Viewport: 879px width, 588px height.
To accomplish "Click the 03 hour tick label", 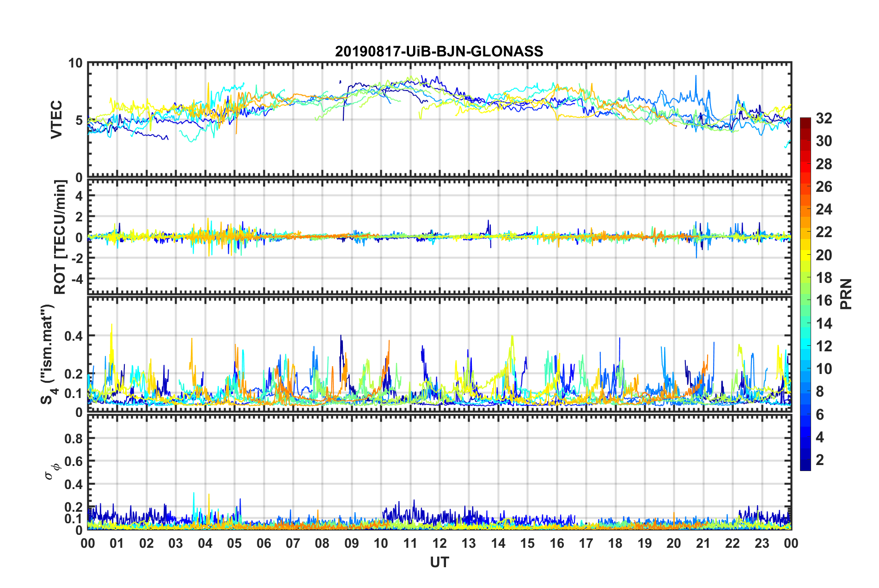I will 176,543.
